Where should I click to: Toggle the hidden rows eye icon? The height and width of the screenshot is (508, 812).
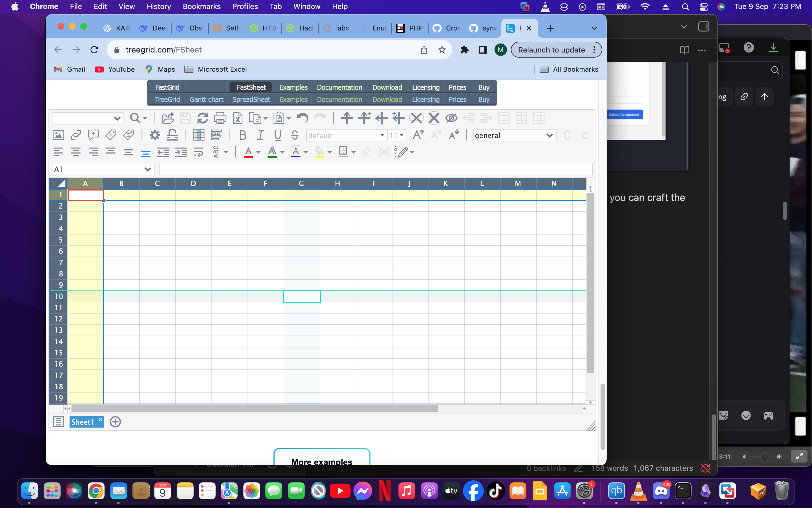pyautogui.click(x=451, y=118)
